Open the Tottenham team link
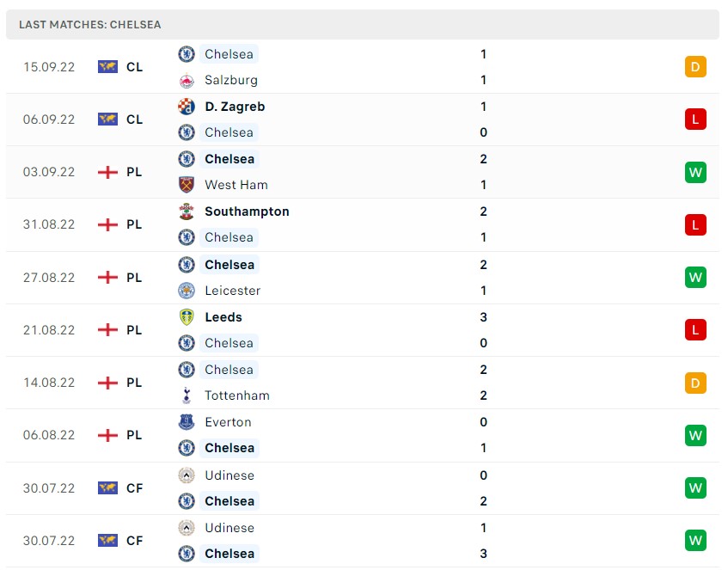Screen dimensions: 728x570 tap(236, 395)
